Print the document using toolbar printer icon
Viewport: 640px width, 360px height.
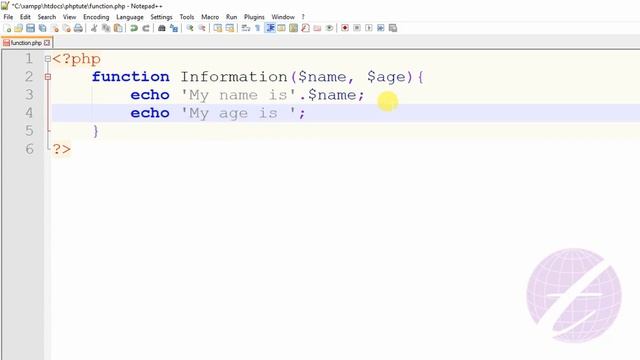point(78,28)
